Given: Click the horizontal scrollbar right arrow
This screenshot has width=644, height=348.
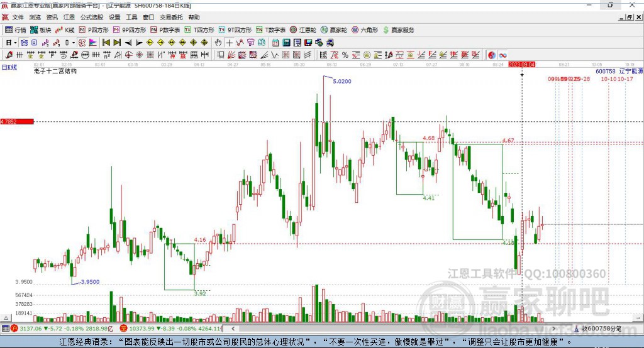Looking at the screenshot, I should pos(553,329).
